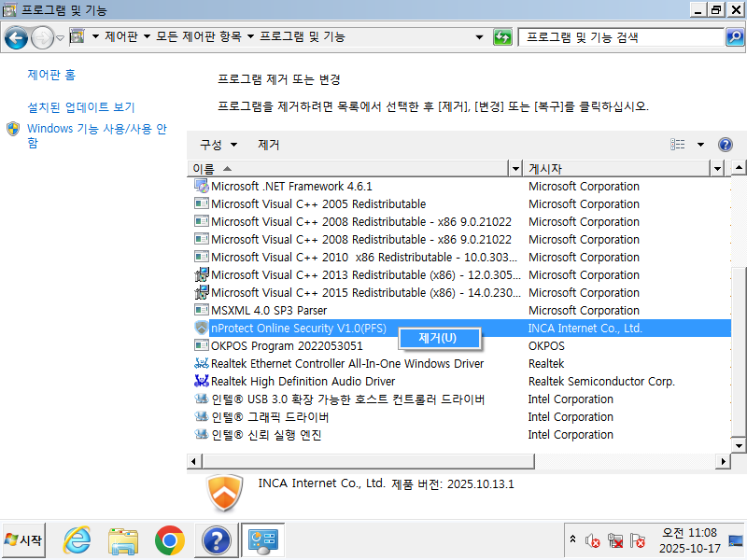This screenshot has width=747, height=560.
Task: Open the file explorer taskbar icon
Action: pyautogui.click(x=122, y=540)
